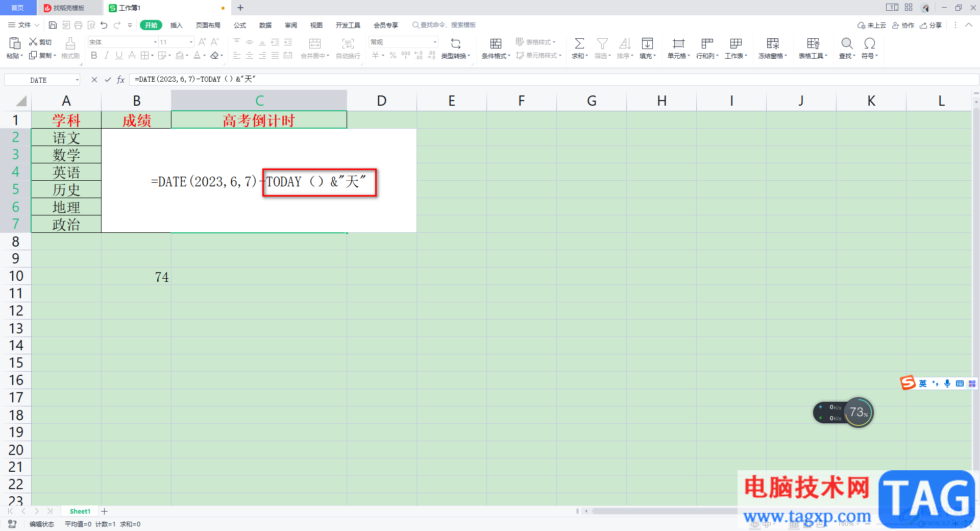Open Freeze Panes (冻结窗格)
The image size is (980, 531).
(x=773, y=48)
